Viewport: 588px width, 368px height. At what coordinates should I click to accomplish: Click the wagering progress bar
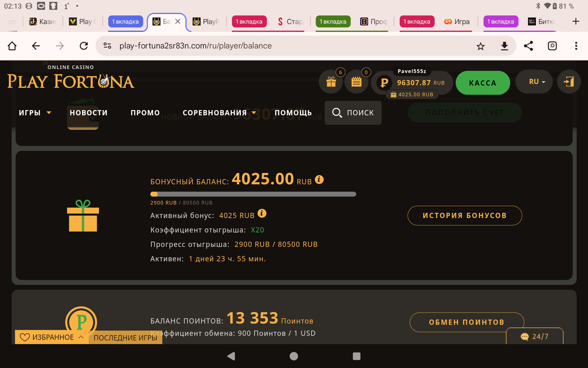pos(253,194)
